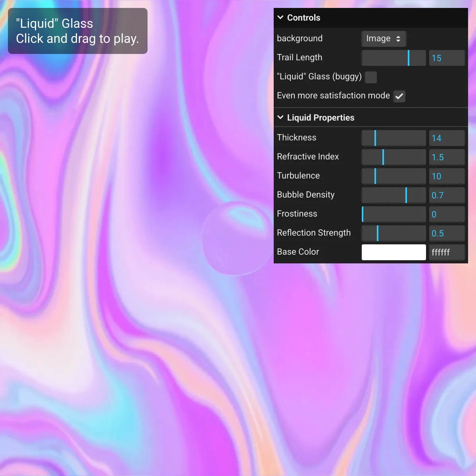Collapse the Controls section chevron
The height and width of the screenshot is (476, 476).
coord(280,17)
